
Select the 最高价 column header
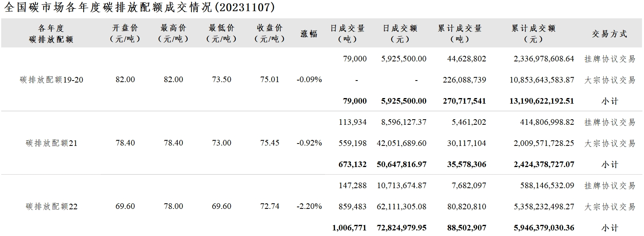(173, 33)
